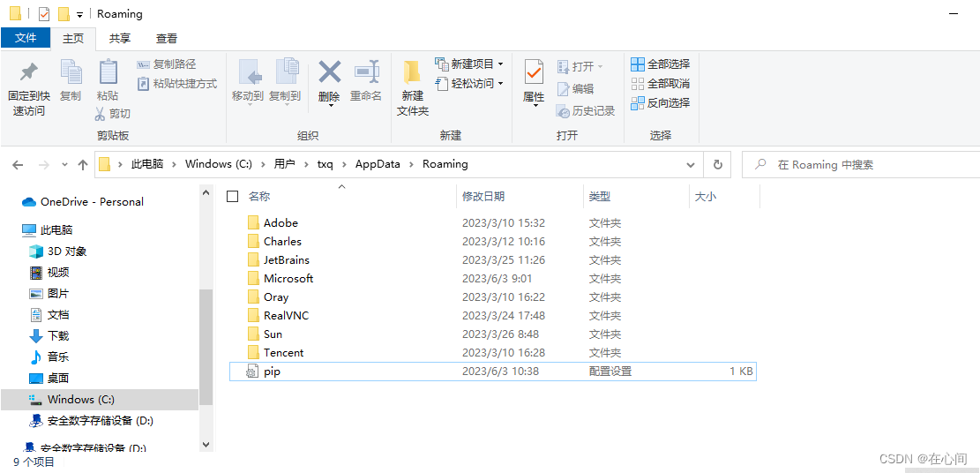The image size is (980, 473).
Task: Click the red Delete (删除) icon
Action: click(329, 73)
